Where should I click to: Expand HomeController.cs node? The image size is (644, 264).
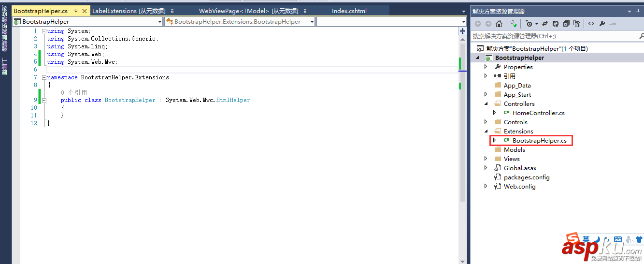tap(494, 113)
